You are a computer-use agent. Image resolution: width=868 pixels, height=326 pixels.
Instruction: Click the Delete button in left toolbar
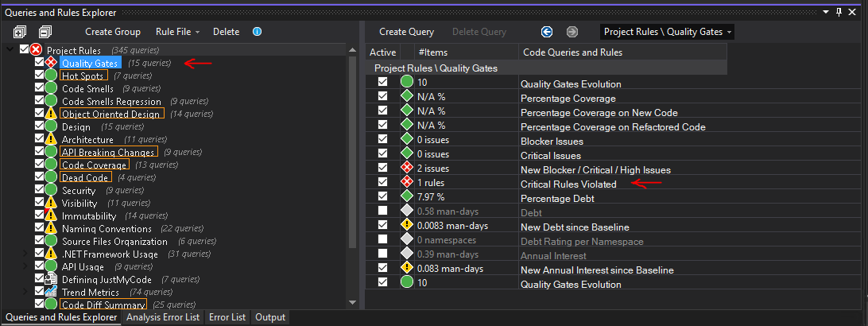(227, 32)
